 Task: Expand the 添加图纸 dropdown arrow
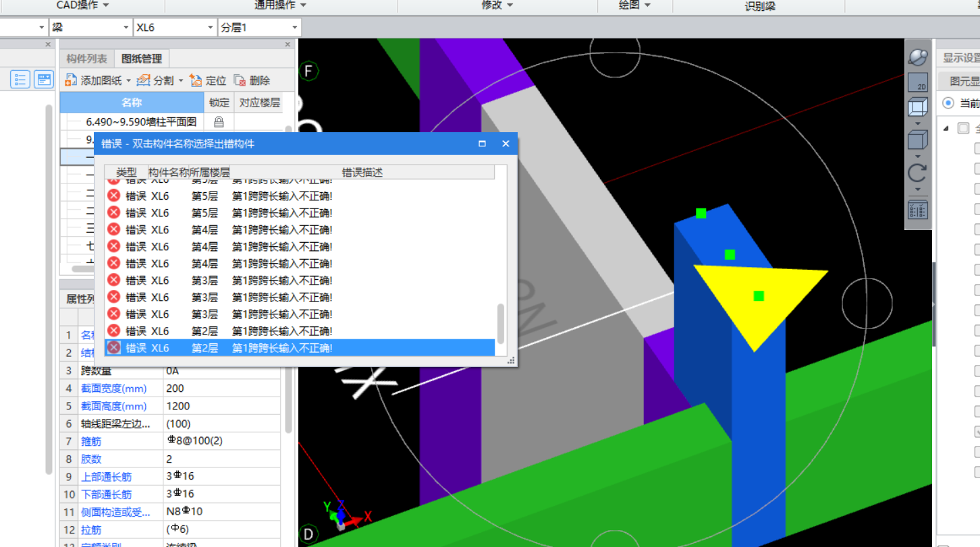pos(128,81)
